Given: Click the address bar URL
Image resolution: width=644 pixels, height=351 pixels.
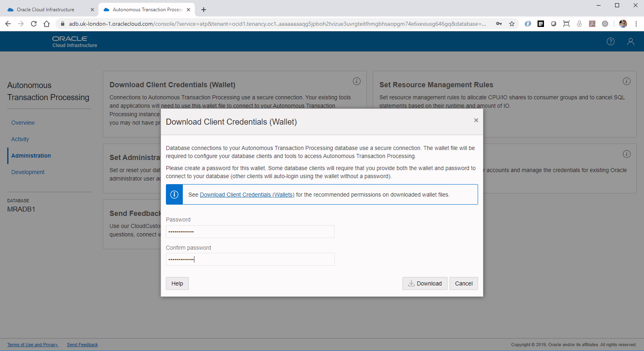Looking at the screenshot, I should 277,24.
